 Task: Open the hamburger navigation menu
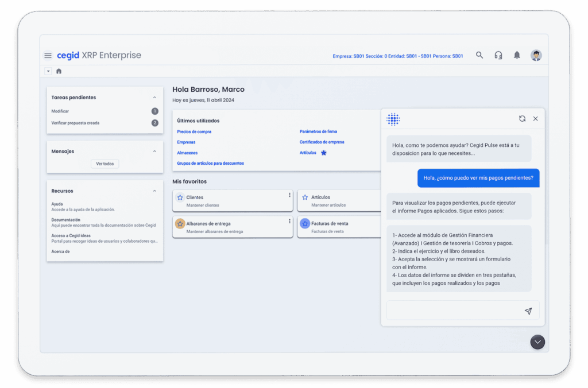click(48, 56)
